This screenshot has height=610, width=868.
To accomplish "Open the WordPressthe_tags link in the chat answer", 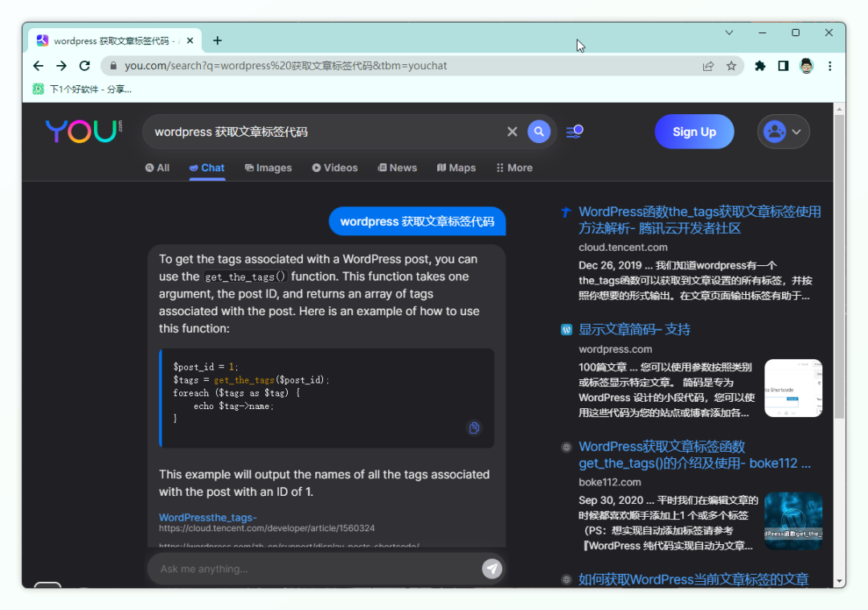I will [x=207, y=518].
